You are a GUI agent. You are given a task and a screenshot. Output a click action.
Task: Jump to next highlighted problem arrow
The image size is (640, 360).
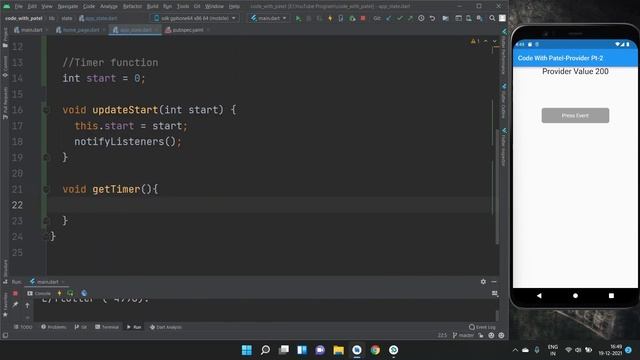tap(494, 41)
